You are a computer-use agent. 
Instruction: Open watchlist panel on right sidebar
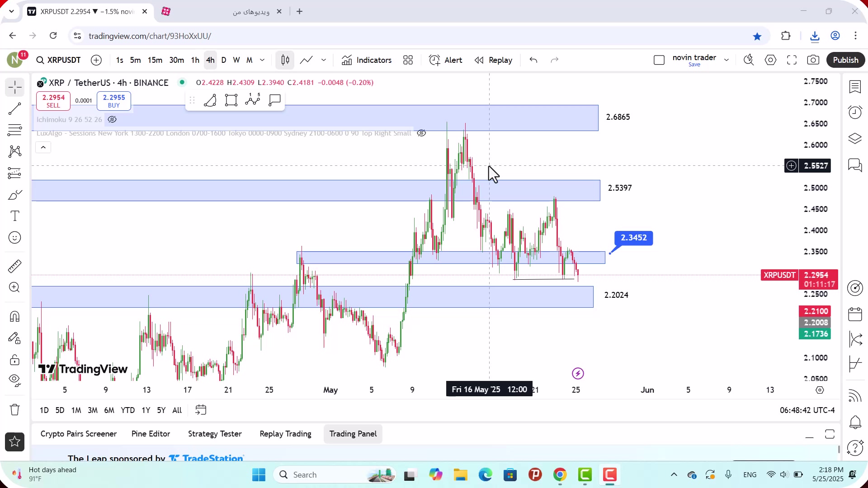(x=855, y=87)
